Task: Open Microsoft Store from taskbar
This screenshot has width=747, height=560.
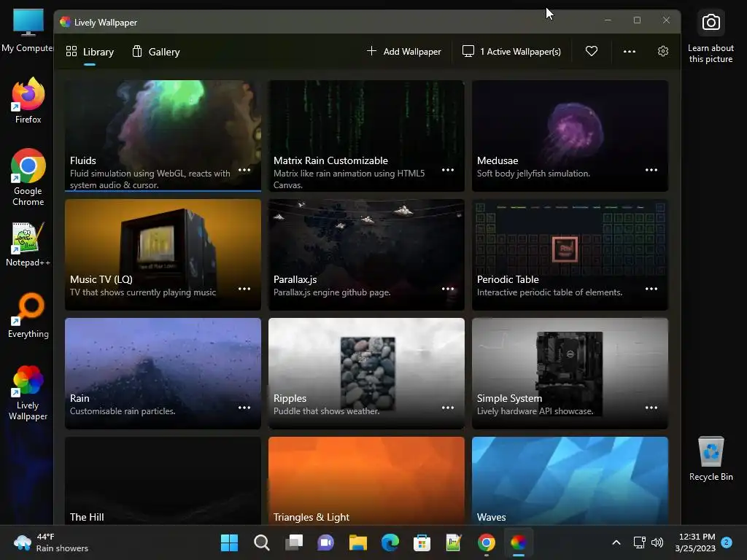Action: click(422, 542)
